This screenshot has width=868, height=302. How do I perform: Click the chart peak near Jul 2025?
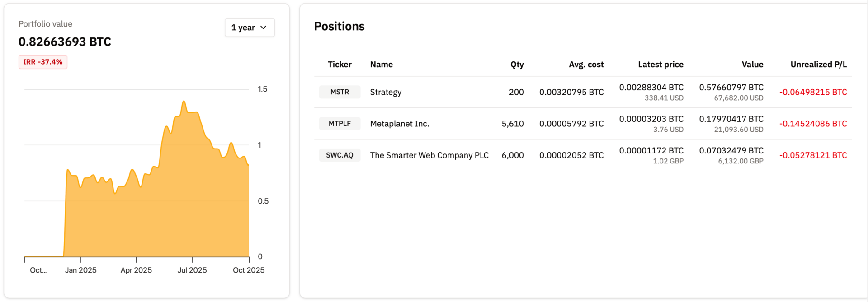184,102
